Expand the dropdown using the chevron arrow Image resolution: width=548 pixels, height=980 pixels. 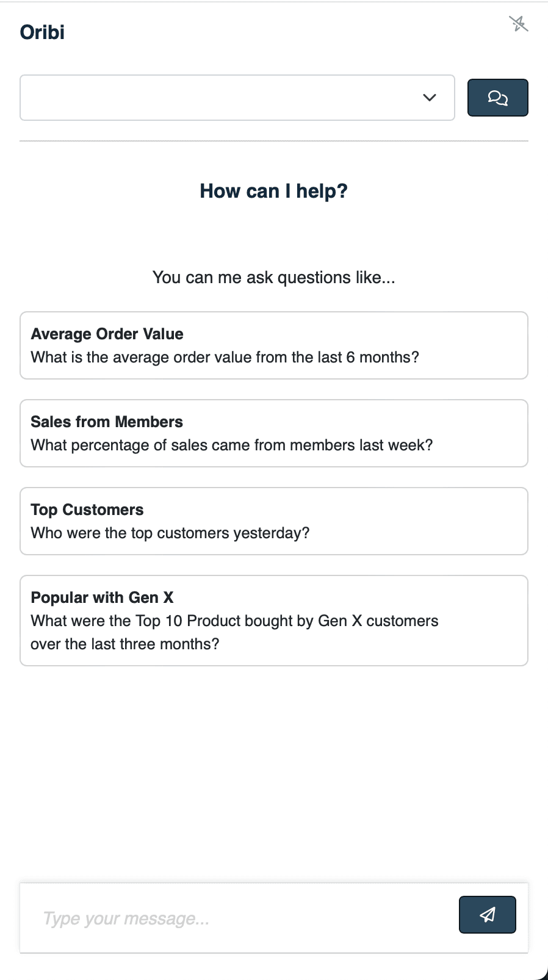[x=430, y=98]
